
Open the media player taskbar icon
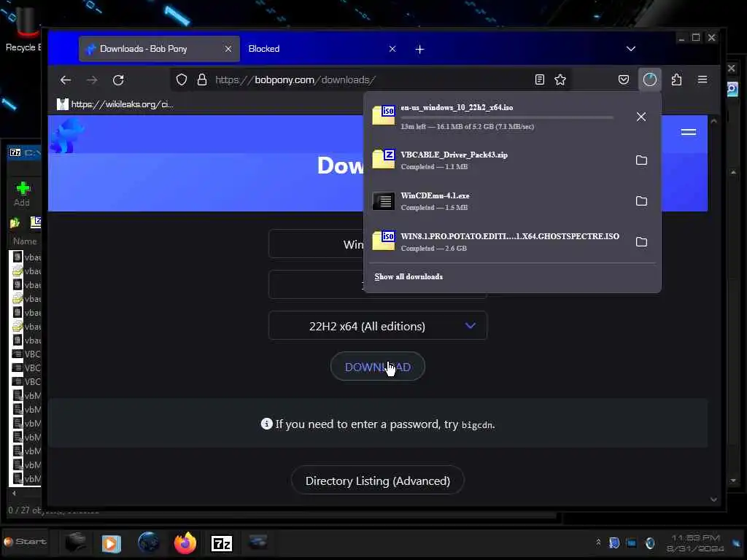point(111,543)
